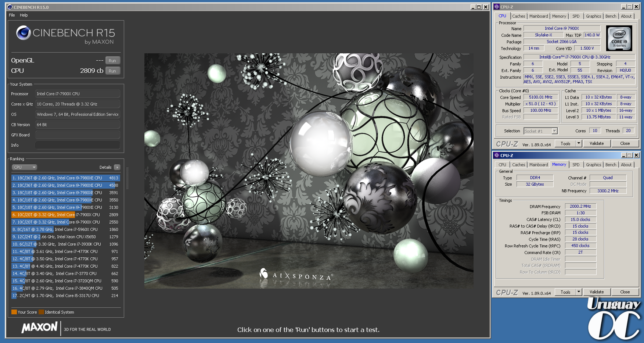
Task: Click bottom CPU-Z title bar icon
Action: pyautogui.click(x=497, y=155)
